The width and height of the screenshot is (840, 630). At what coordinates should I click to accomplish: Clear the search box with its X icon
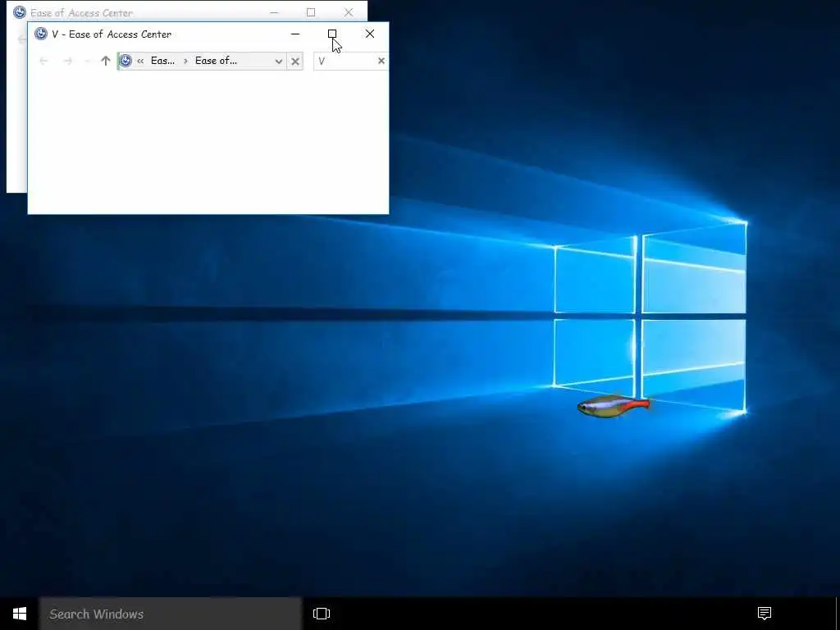[x=381, y=61]
